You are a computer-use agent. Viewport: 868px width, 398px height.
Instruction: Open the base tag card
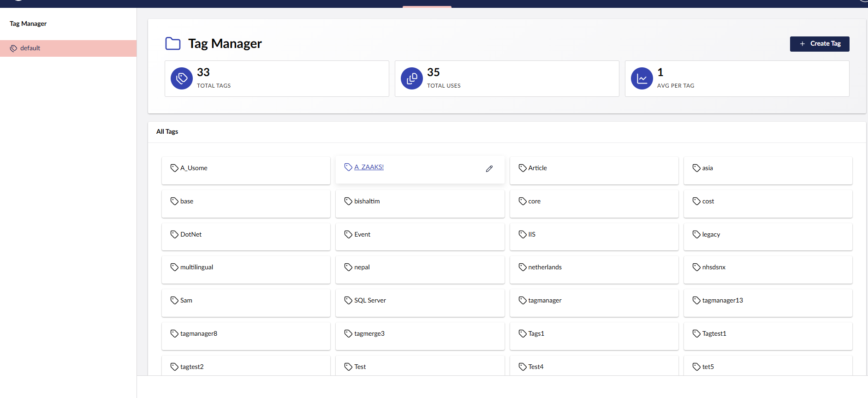(246, 203)
